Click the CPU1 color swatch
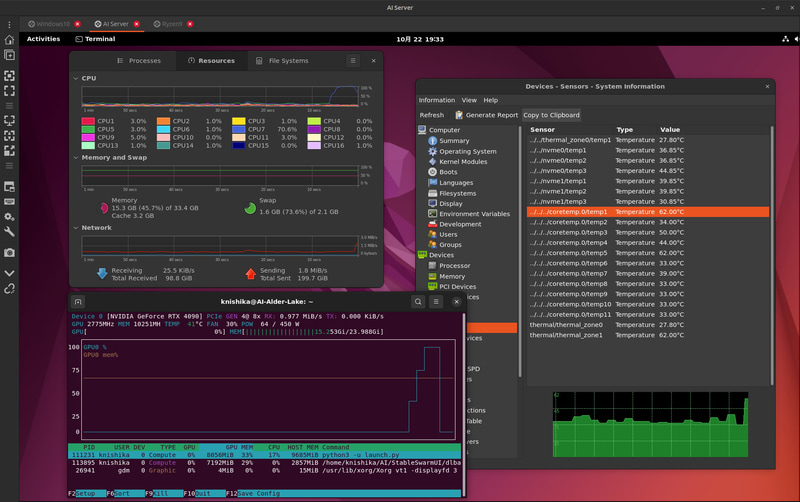800x502 pixels. click(x=88, y=121)
